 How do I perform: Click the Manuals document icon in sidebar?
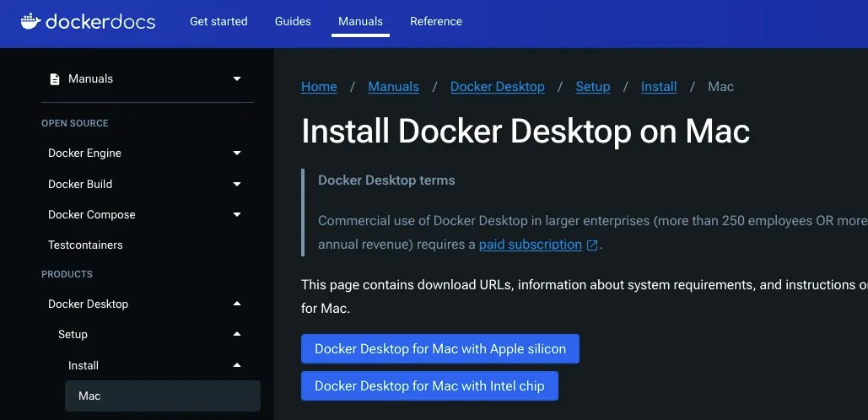coord(55,79)
